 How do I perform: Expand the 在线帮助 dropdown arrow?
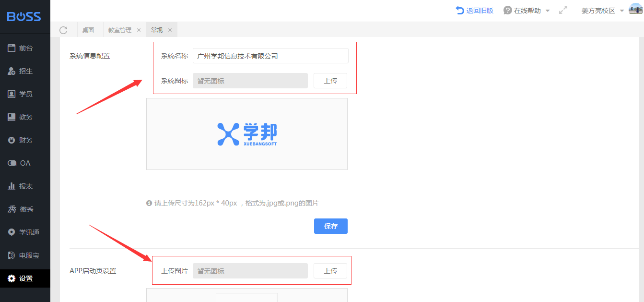click(548, 11)
